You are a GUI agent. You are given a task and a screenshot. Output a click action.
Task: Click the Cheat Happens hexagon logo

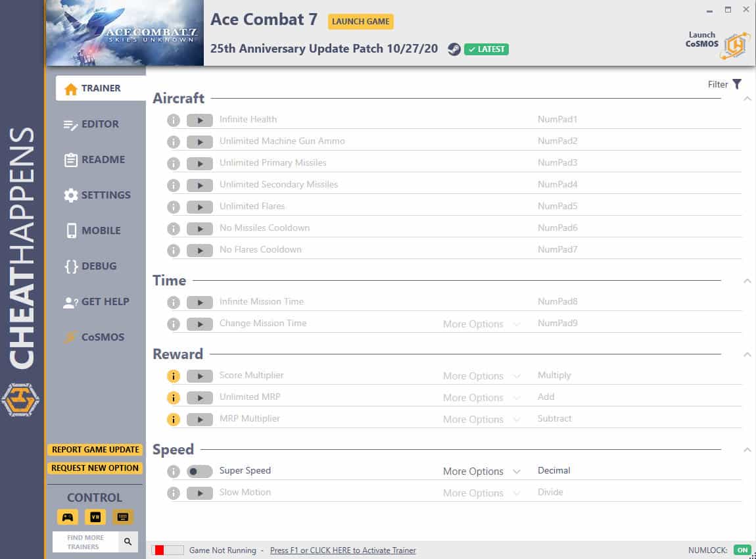pyautogui.click(x=20, y=400)
